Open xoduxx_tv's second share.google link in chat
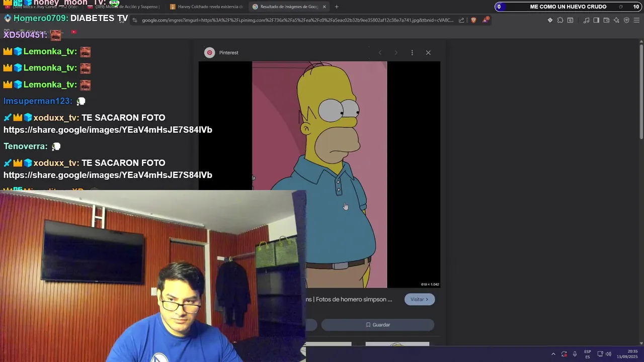The height and width of the screenshot is (362, 644). tap(108, 175)
